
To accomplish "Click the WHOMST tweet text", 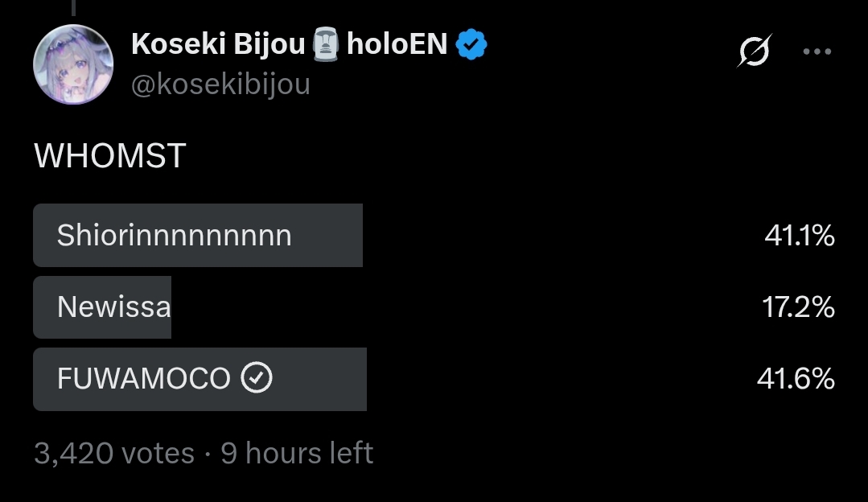I will (110, 156).
